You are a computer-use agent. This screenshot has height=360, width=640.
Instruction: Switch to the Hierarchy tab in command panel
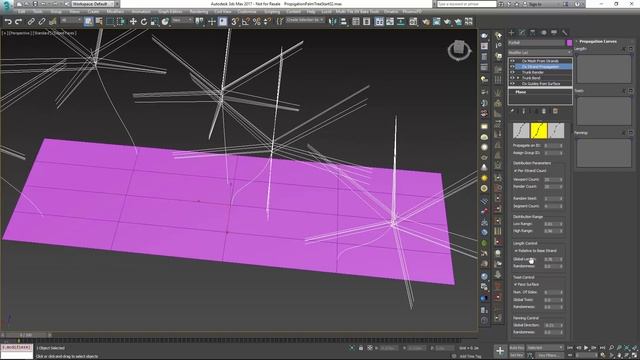[533, 32]
